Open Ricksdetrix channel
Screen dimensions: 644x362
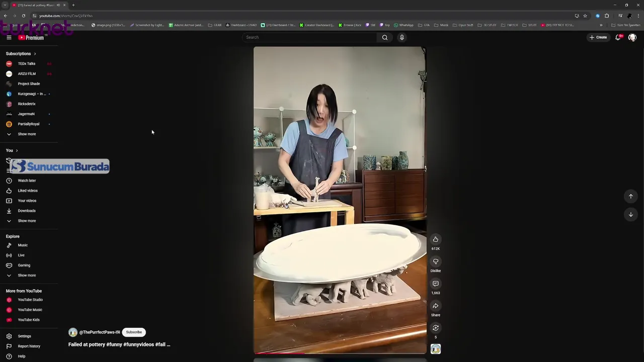pyautogui.click(x=27, y=104)
